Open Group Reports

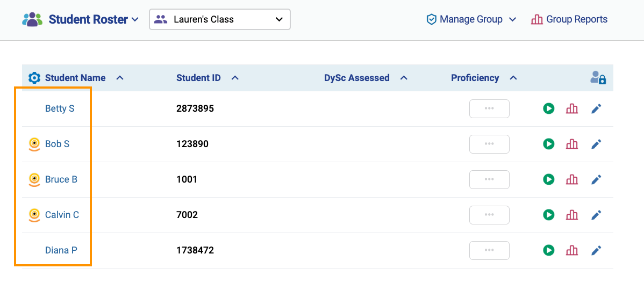pyautogui.click(x=569, y=19)
